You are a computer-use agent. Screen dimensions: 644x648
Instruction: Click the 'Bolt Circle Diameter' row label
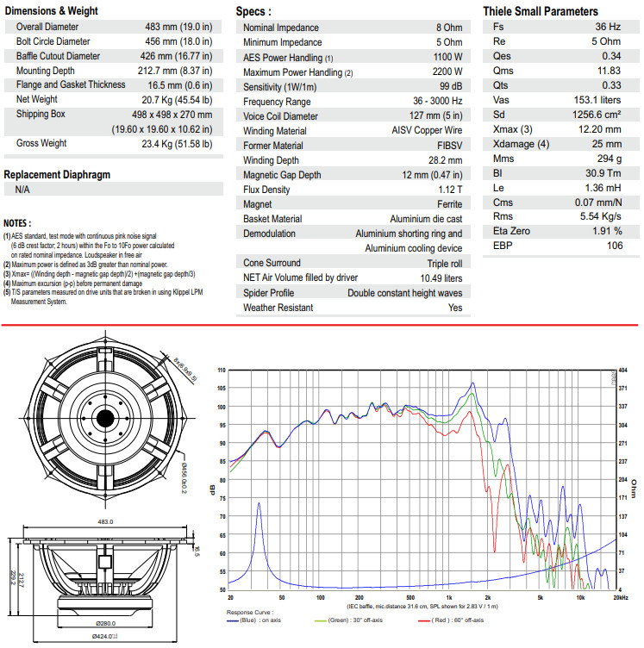pos(53,41)
